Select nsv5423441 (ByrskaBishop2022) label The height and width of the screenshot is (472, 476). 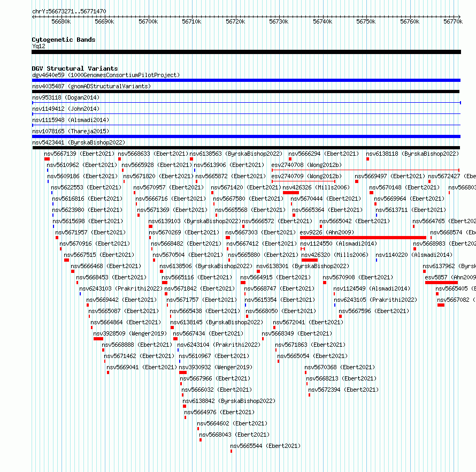tap(79, 142)
